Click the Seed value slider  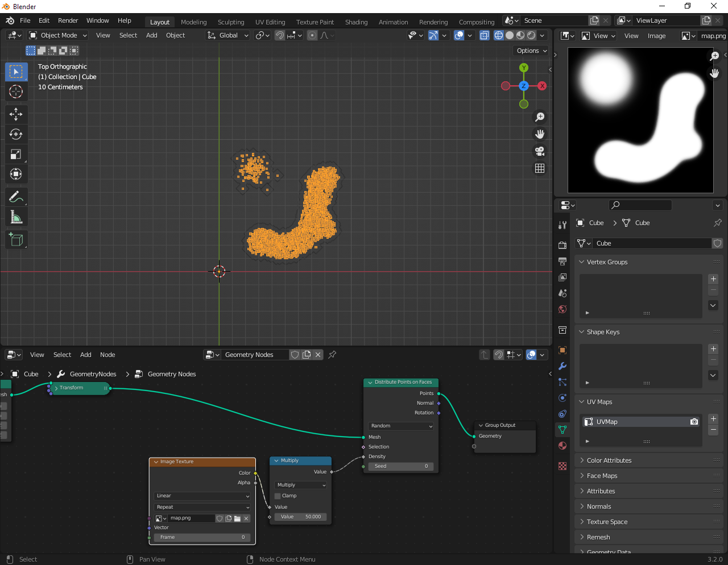pos(401,466)
